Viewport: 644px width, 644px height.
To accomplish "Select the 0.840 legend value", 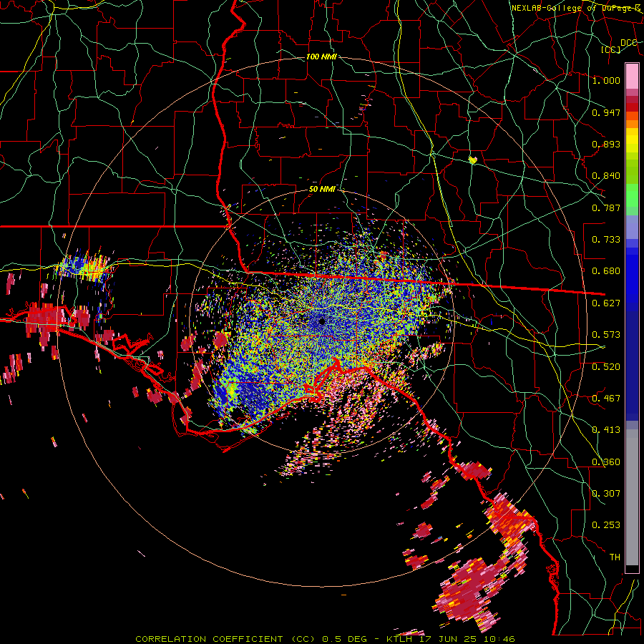I will (x=606, y=176).
